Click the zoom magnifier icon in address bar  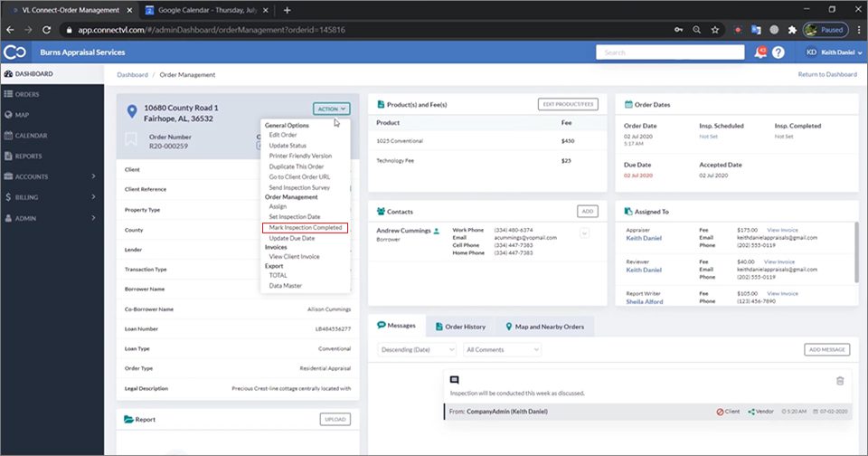696,30
